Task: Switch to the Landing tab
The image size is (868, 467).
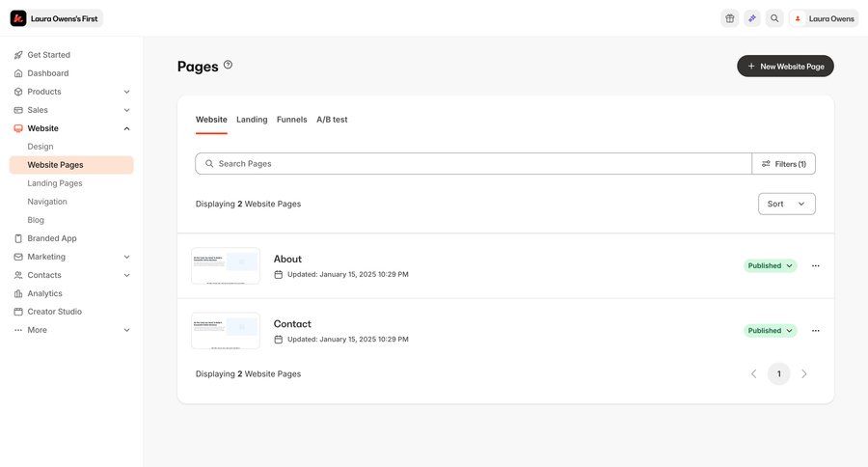Action: [252, 120]
